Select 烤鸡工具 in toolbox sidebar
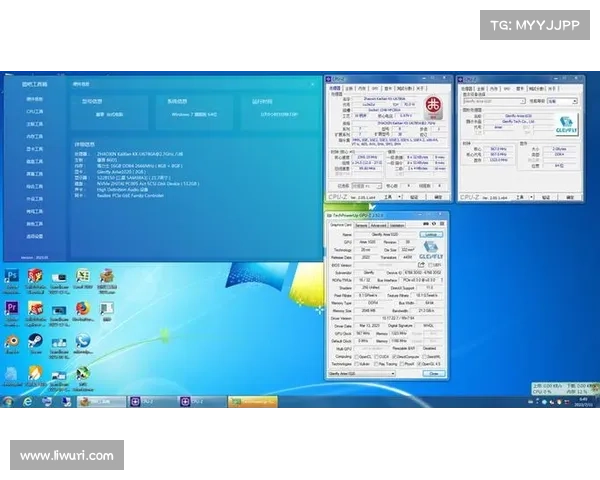This screenshot has height=480, width=600. (x=35, y=211)
